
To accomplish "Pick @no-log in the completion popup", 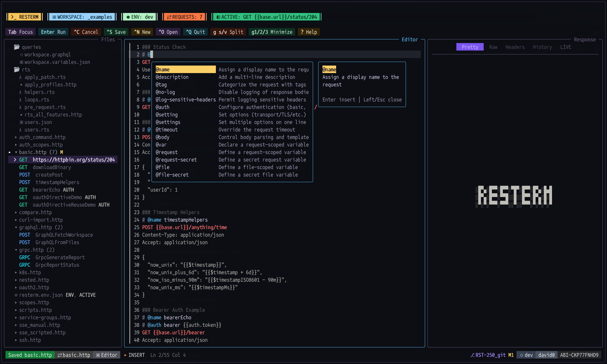I will pyautogui.click(x=232, y=92).
